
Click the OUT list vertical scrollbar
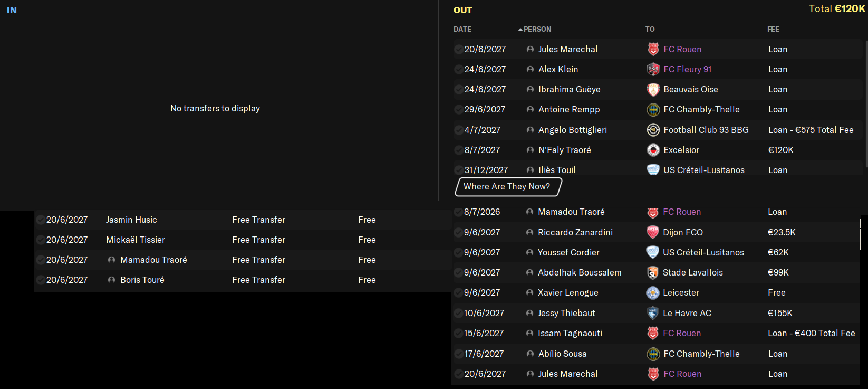point(865,106)
